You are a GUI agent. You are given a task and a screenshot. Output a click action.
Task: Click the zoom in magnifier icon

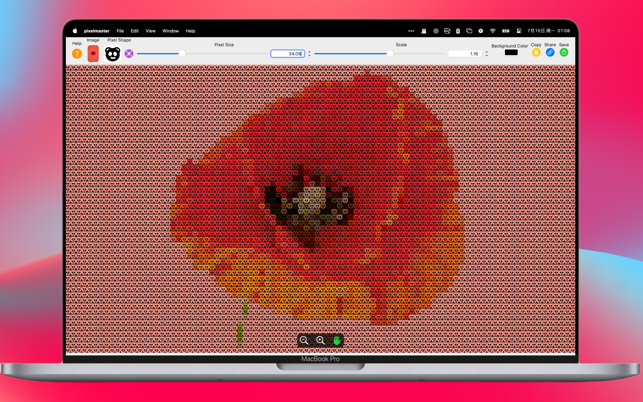tap(320, 340)
